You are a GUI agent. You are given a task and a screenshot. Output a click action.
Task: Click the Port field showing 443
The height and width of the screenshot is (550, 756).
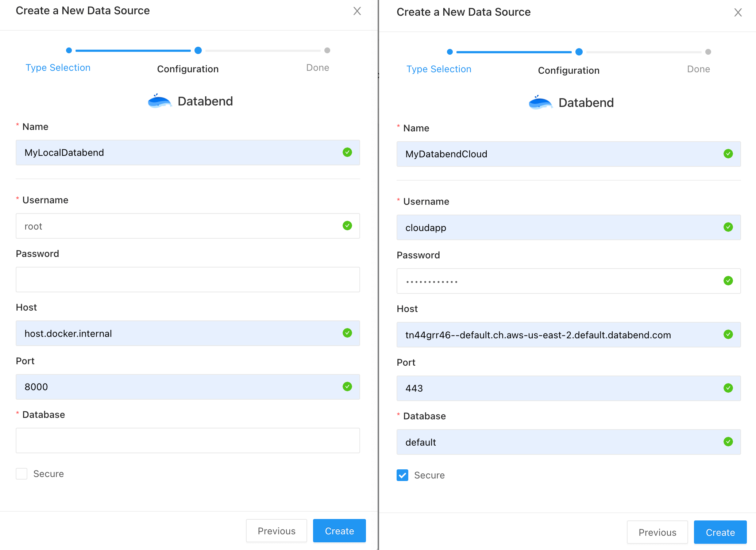569,388
